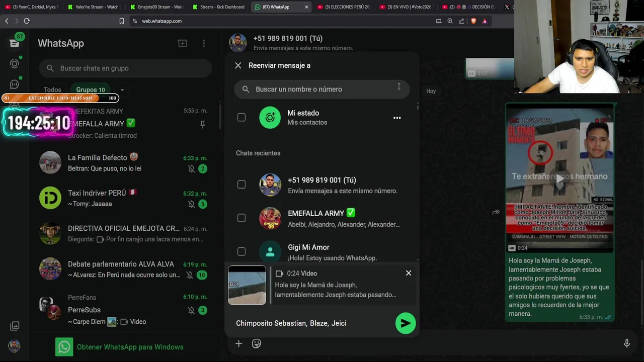The height and width of the screenshot is (362, 644).
Task: Click browser back arrow
Action: tap(7, 21)
